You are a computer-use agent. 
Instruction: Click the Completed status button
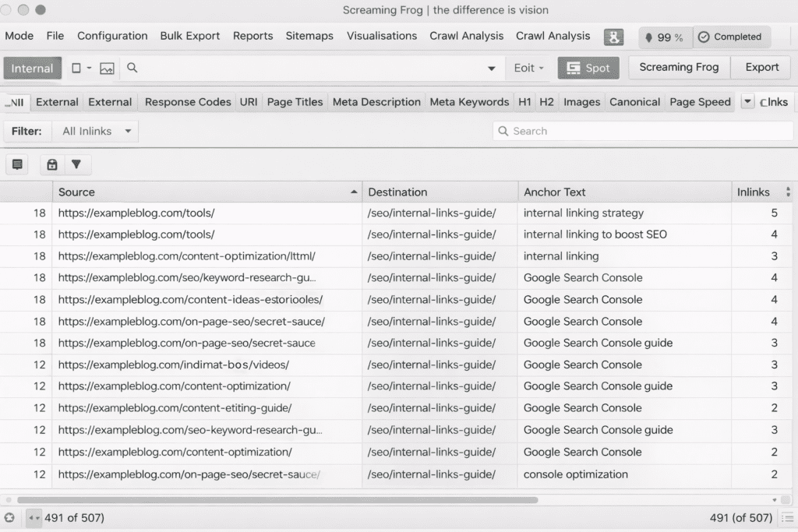[x=731, y=37]
